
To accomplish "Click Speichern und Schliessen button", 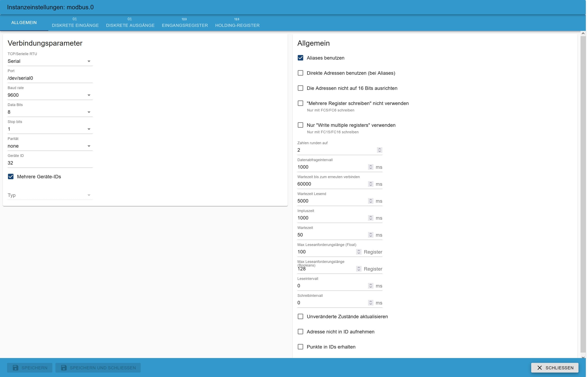I will [x=98, y=368].
